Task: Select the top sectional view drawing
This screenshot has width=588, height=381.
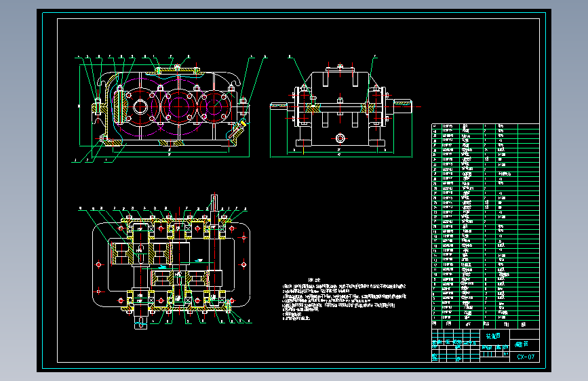Action: click(166, 262)
